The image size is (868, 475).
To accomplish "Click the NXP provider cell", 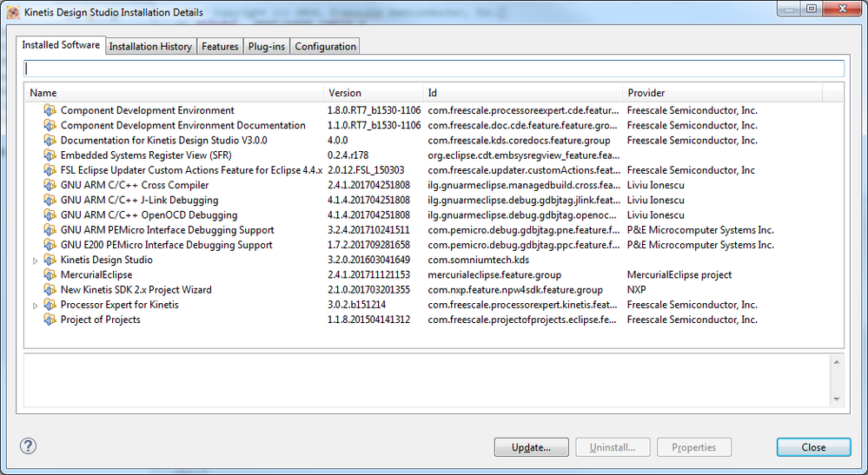I will (x=637, y=290).
